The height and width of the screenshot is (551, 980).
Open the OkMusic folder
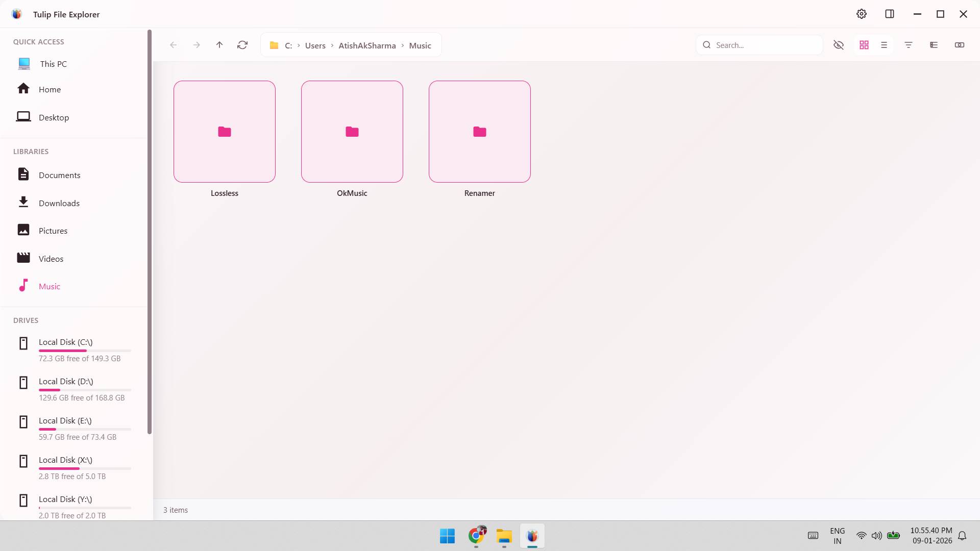(x=352, y=132)
